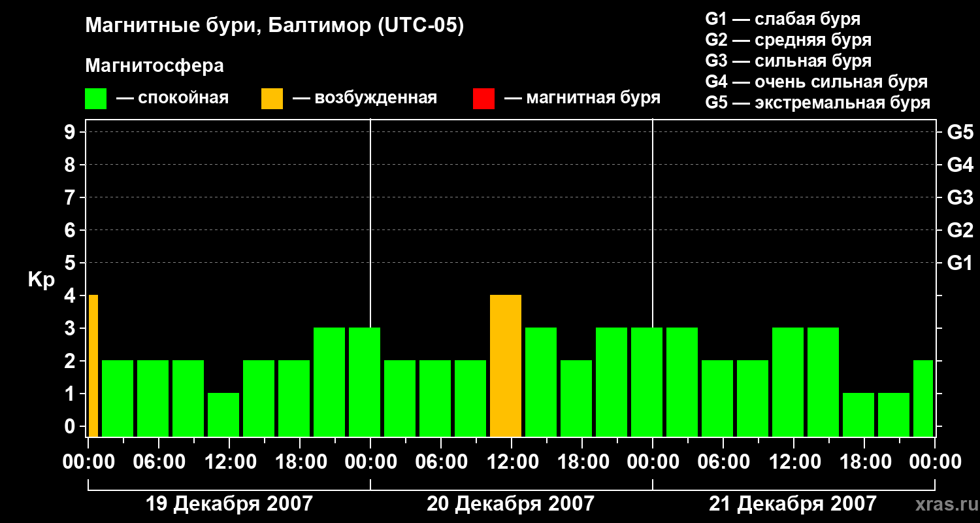Image resolution: width=980 pixels, height=523 pixels.
Task: Click the '21 Декабря 2007' date label
Action: [x=792, y=504]
